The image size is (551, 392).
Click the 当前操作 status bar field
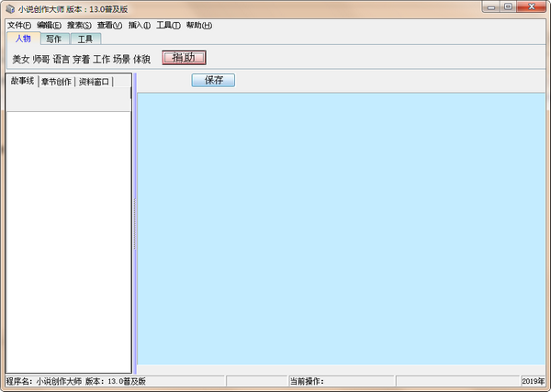point(341,382)
